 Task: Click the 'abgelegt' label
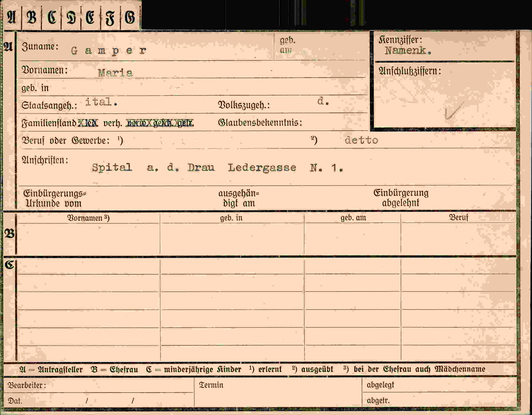(x=380, y=385)
